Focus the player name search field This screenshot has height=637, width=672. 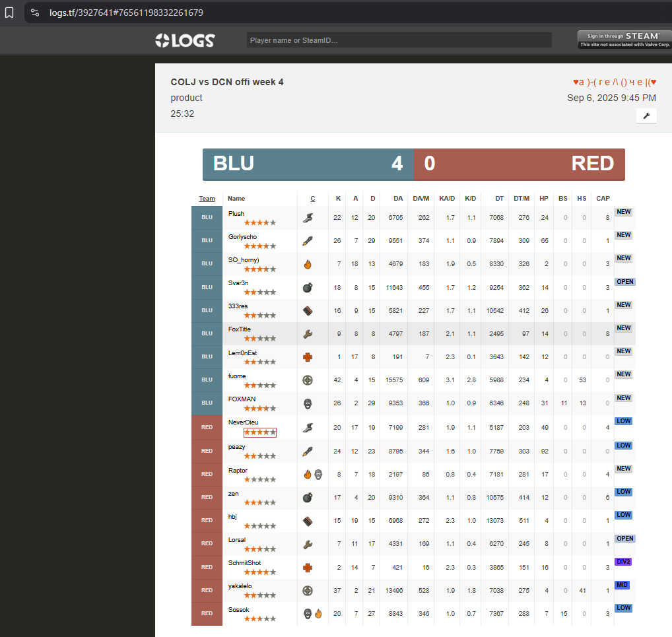click(399, 40)
